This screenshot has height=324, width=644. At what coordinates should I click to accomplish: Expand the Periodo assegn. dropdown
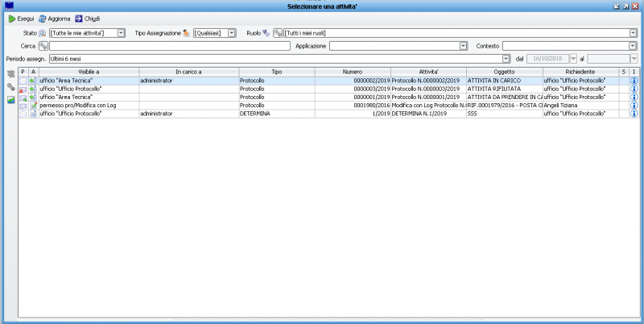(506, 59)
